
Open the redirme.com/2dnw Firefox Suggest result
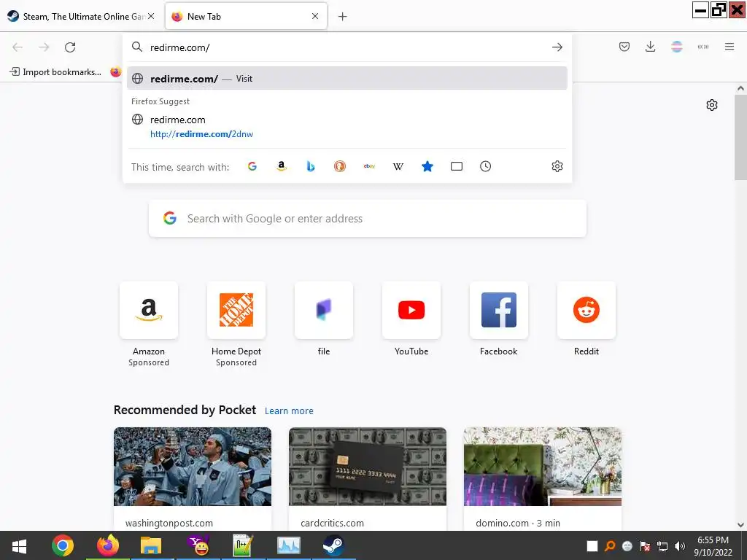(x=347, y=127)
